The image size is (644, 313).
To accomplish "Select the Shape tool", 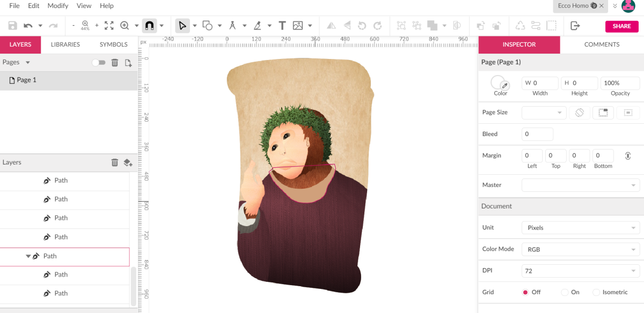I will coord(207,25).
